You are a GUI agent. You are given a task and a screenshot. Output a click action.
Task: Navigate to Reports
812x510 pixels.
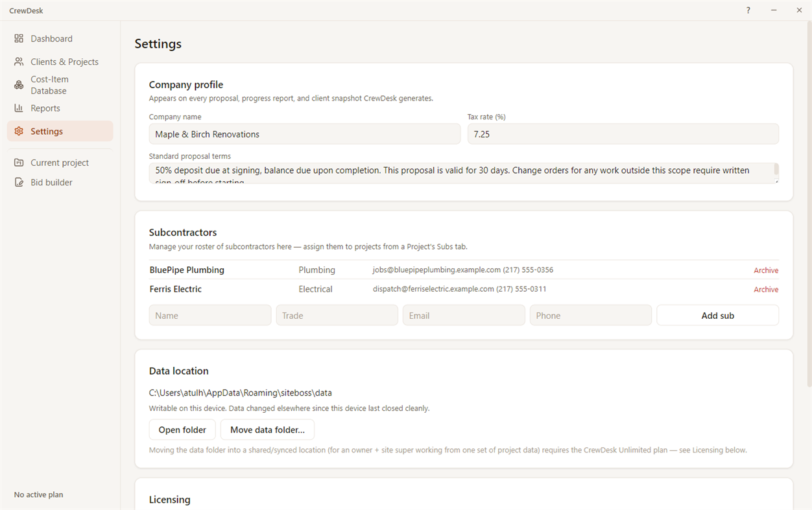coord(60,108)
